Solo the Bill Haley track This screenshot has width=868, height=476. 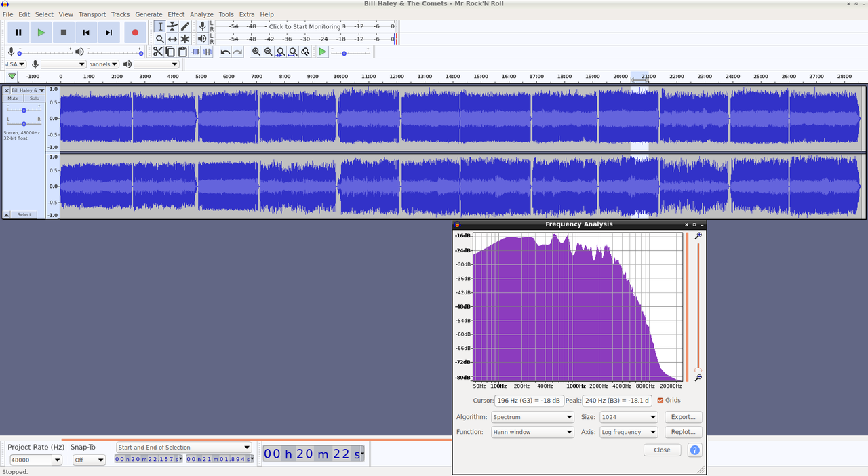34,98
